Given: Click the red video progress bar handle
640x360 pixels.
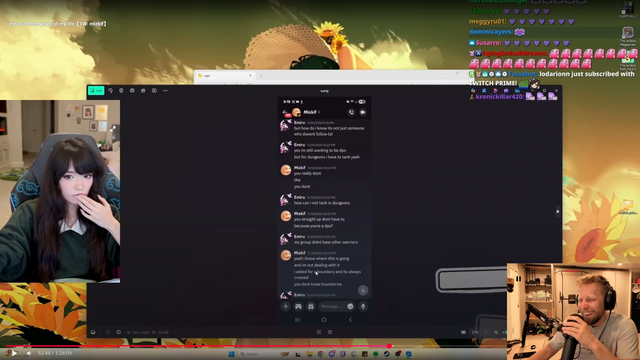Looking at the screenshot, I should click(389, 346).
